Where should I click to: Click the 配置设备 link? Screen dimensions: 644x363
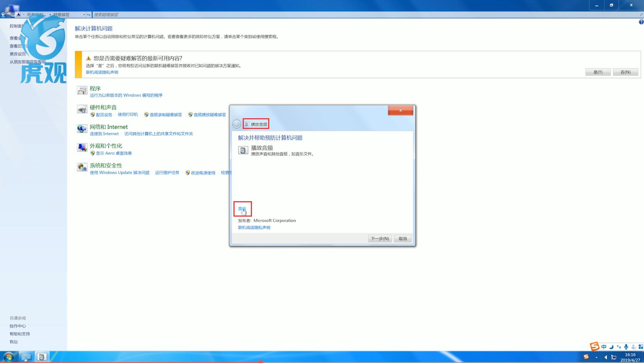(104, 115)
